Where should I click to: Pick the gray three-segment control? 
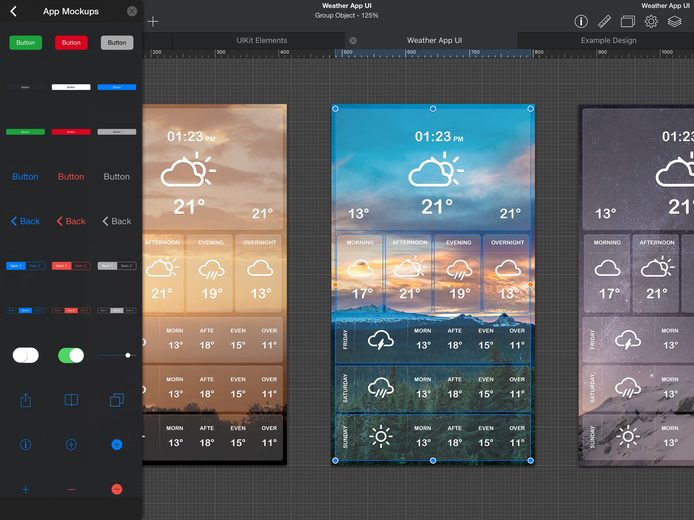(x=117, y=310)
